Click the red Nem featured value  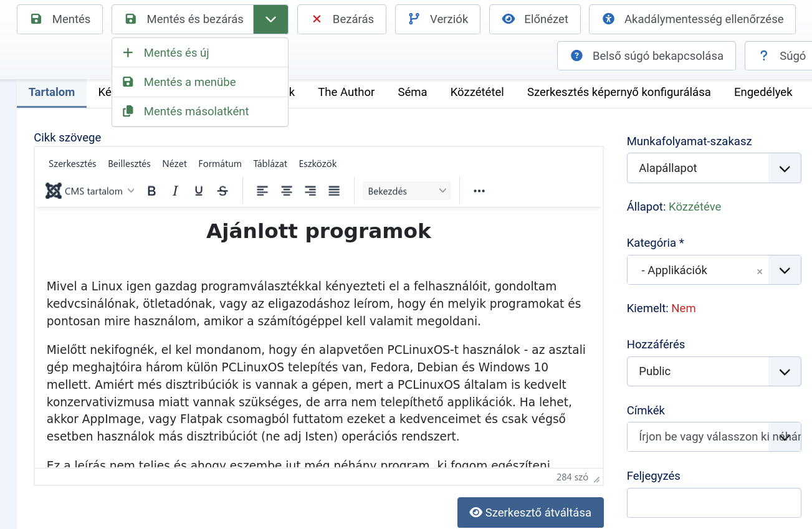click(x=684, y=308)
